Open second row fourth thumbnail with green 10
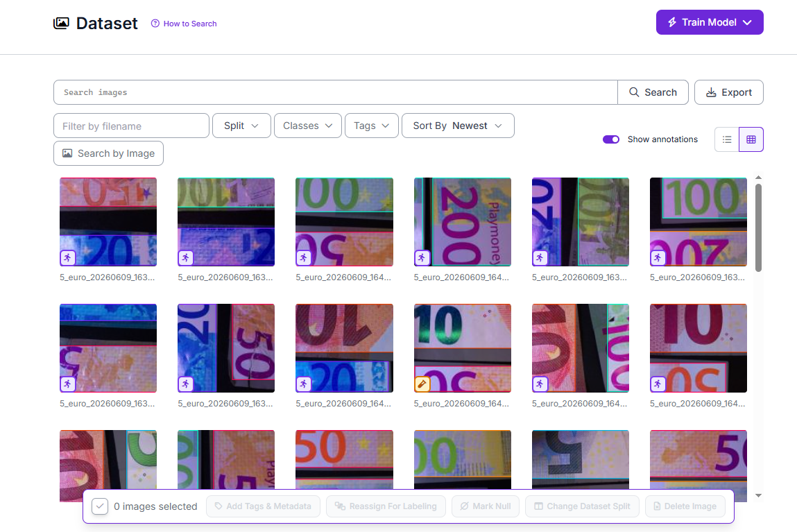 coord(463,348)
